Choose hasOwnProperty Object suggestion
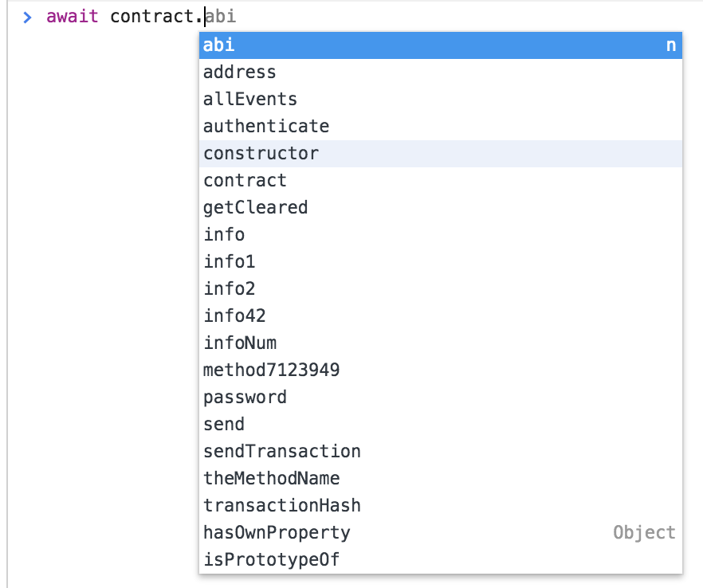703x588 pixels. [440, 532]
